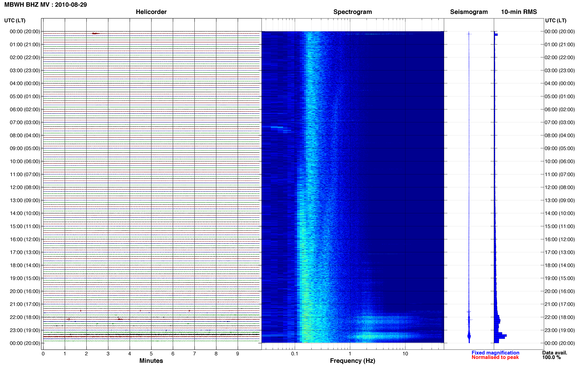The height and width of the screenshot is (368, 588).
Task: Click the left '08:00 (04:00)' time label
Action: (25, 135)
